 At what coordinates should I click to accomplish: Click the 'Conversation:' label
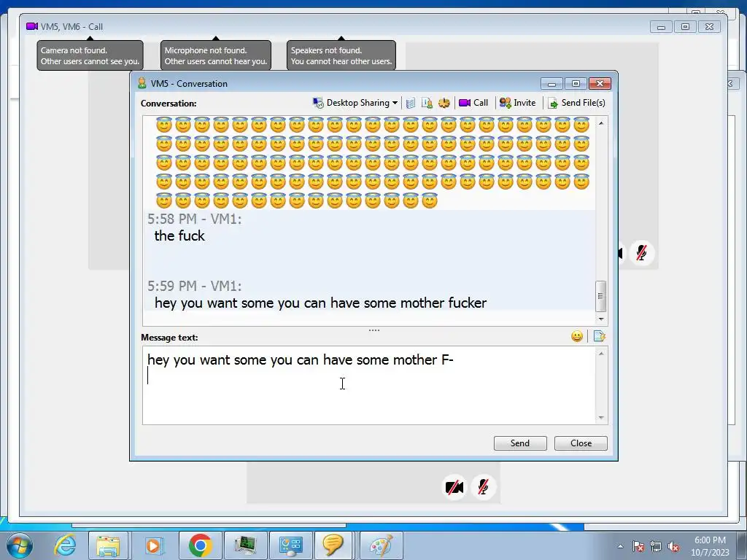coord(169,104)
